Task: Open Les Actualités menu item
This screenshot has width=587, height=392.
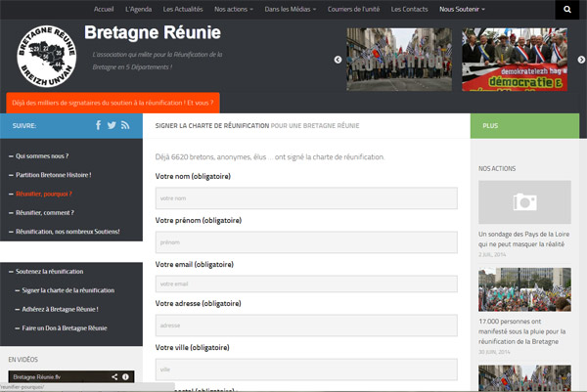Action: (x=183, y=9)
